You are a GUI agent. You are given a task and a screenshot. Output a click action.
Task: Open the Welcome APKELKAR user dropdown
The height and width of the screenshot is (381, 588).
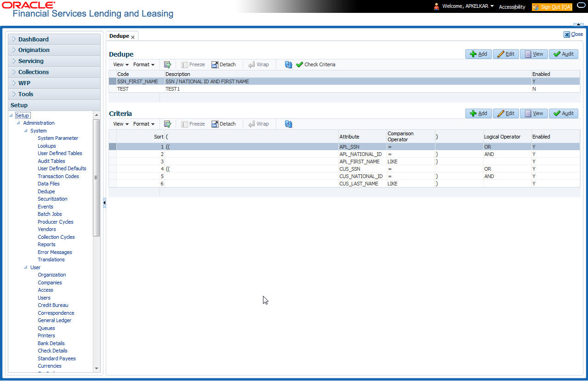pos(468,6)
